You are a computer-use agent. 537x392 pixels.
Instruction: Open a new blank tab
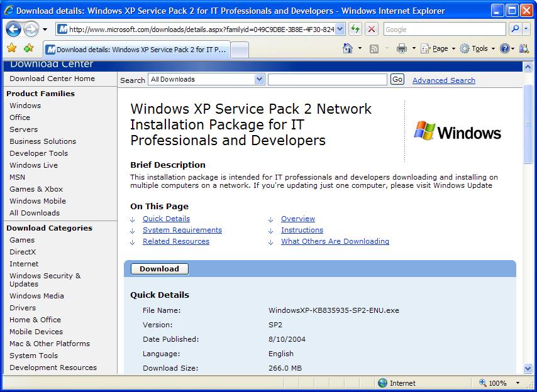[x=240, y=50]
